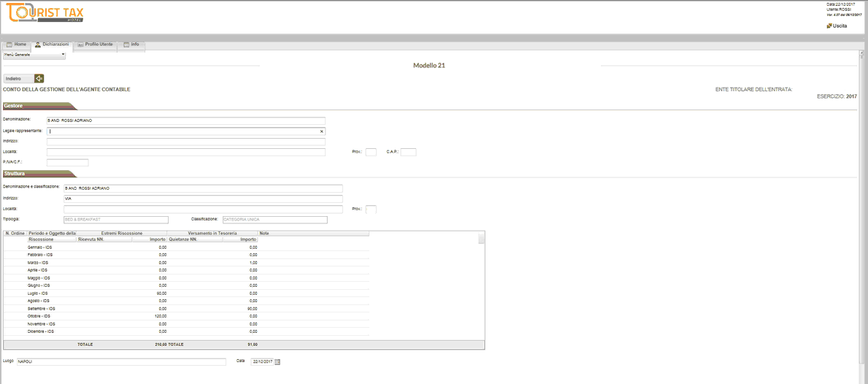
Task: Click the Ricevuta NN. sub-header
Action: [104, 239]
